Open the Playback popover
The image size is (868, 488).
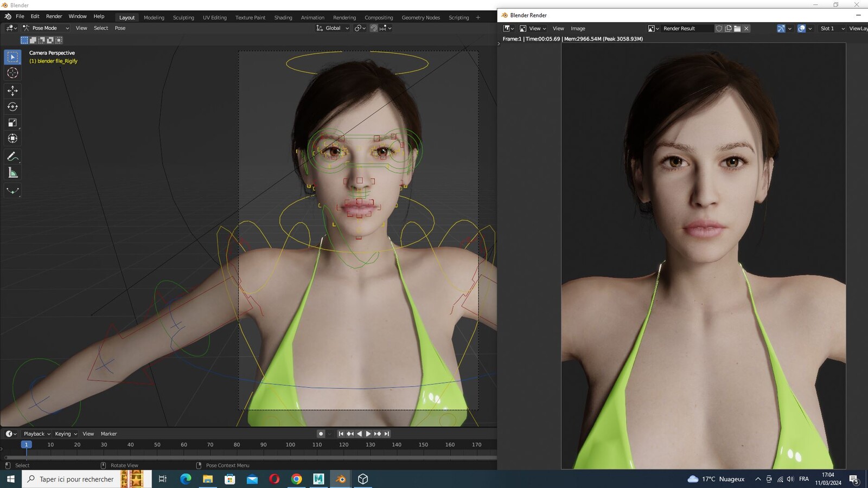tap(37, 434)
